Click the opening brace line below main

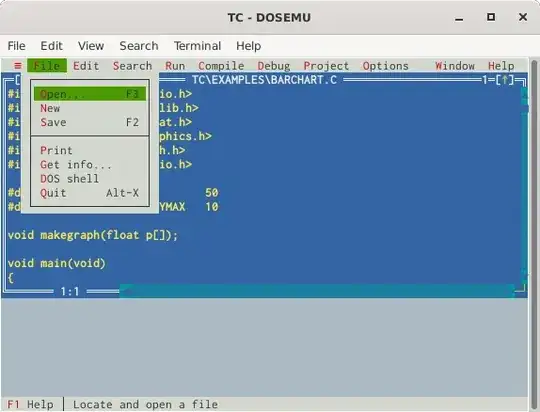click(x=11, y=278)
